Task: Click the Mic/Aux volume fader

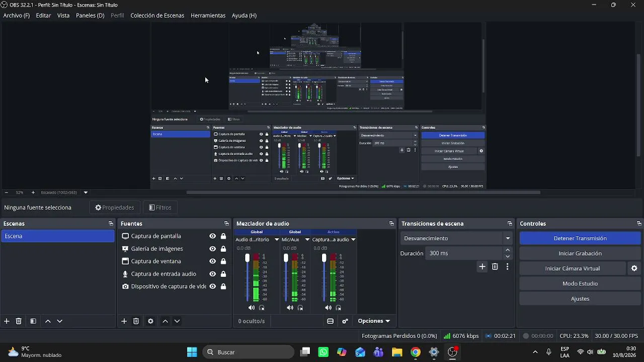Action: [x=286, y=258]
